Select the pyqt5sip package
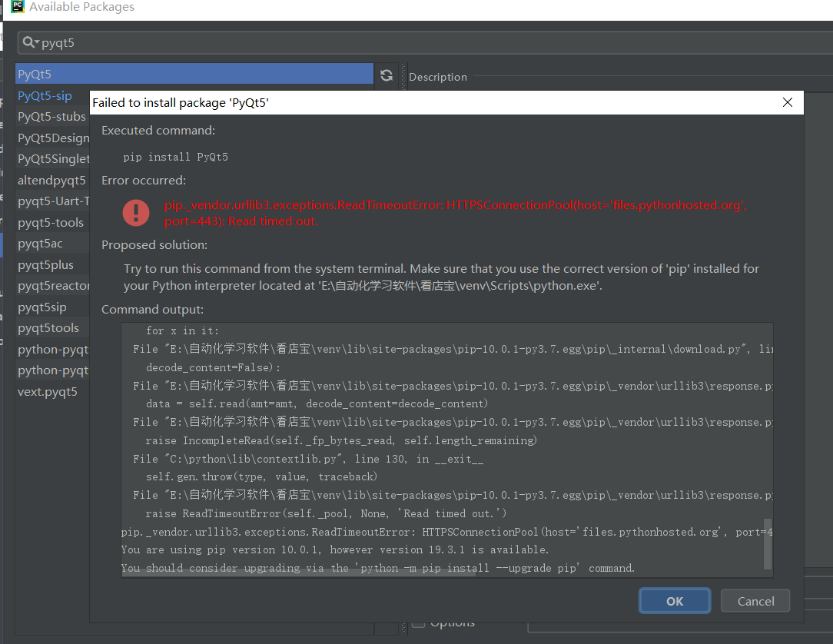 pyautogui.click(x=42, y=307)
